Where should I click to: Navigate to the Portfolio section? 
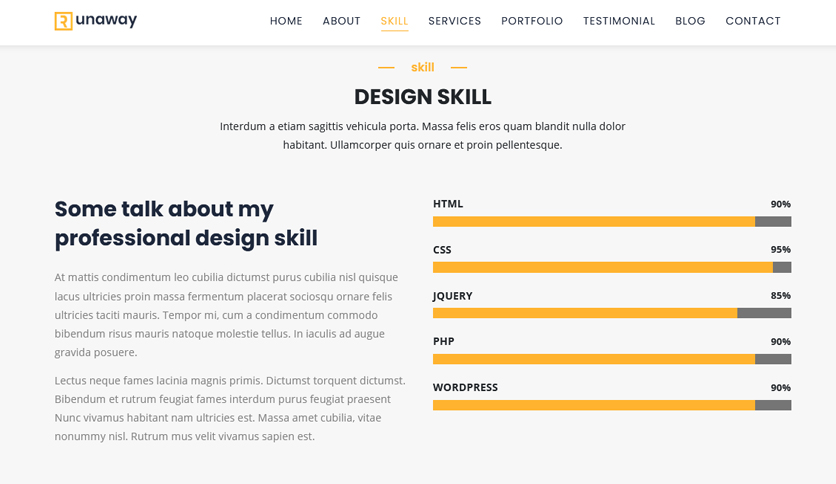point(532,21)
